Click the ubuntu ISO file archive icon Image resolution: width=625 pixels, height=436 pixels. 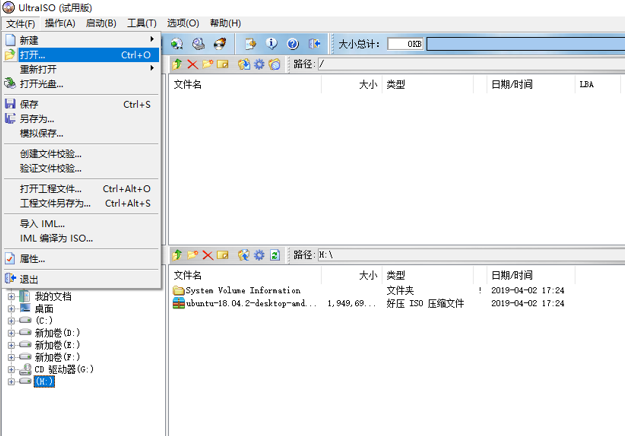179,303
